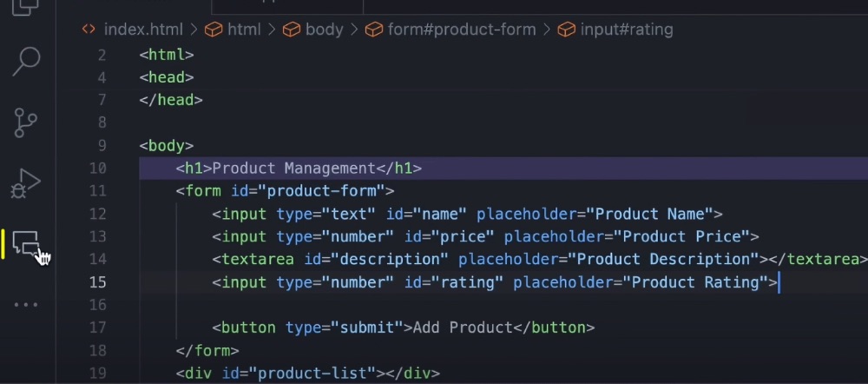Click the cube icon beside input#rating breadcrumb
This screenshot has width=868, height=384.
point(566,30)
